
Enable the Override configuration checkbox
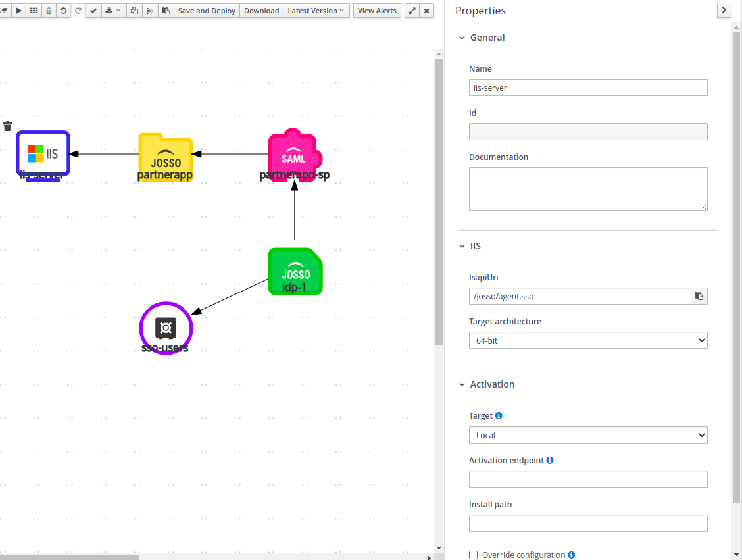[x=473, y=555]
